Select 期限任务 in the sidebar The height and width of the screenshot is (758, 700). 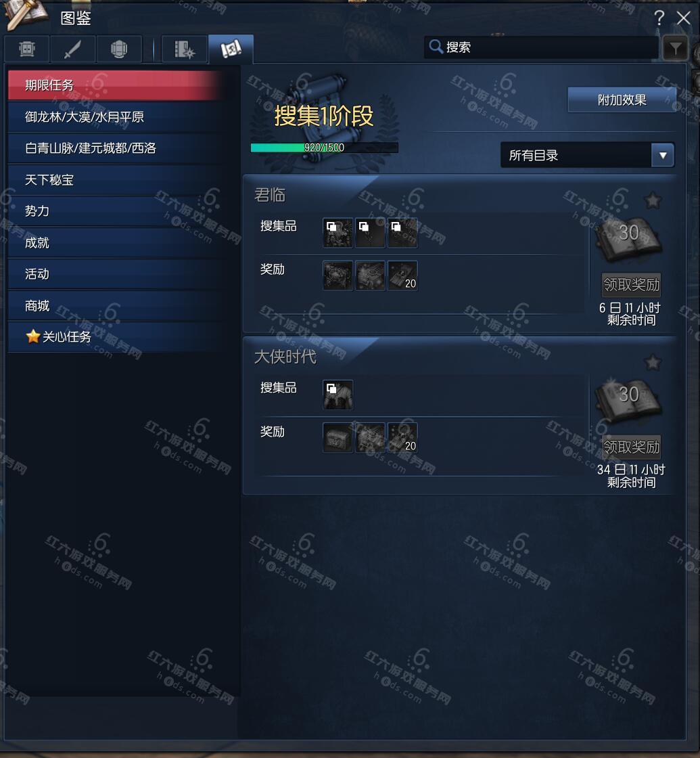pyautogui.click(x=116, y=85)
